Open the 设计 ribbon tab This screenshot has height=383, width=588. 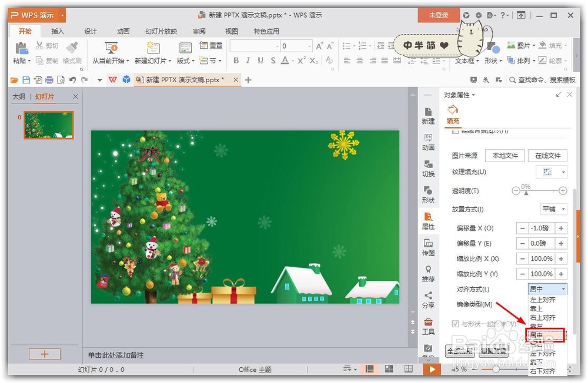(x=91, y=31)
